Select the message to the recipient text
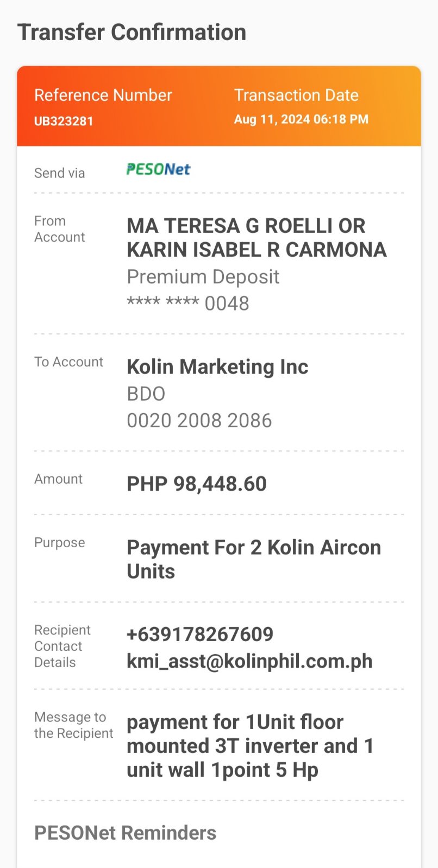 tap(250, 746)
